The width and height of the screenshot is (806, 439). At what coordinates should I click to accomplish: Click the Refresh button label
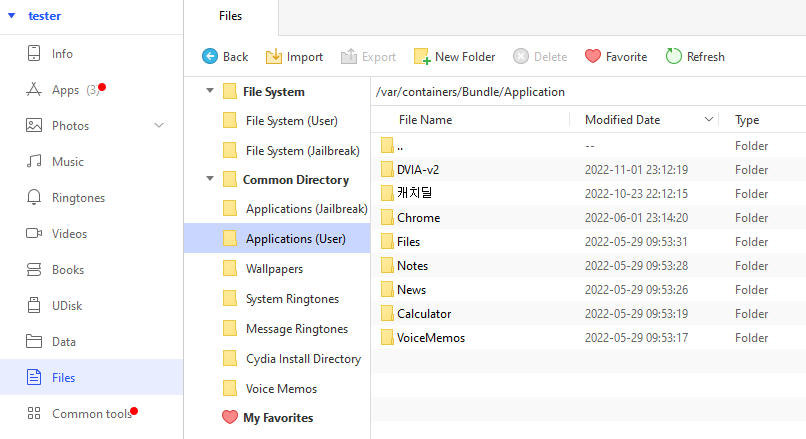[x=705, y=57]
